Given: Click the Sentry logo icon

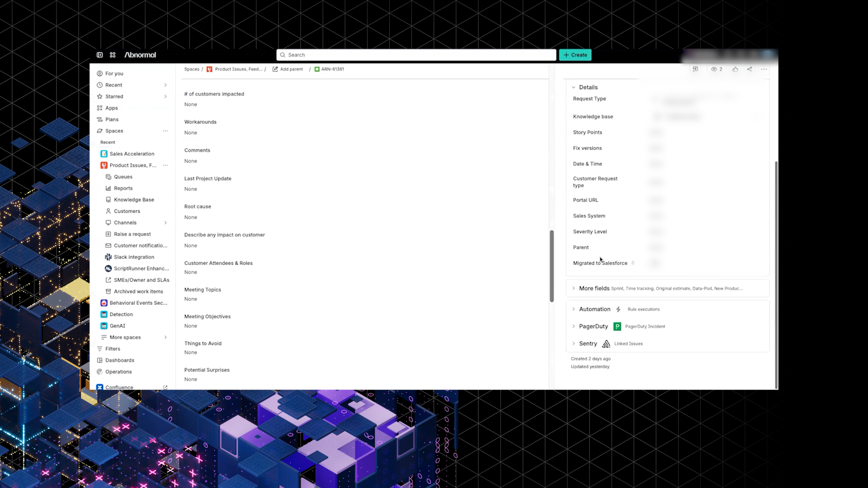Looking at the screenshot, I should click(x=606, y=344).
